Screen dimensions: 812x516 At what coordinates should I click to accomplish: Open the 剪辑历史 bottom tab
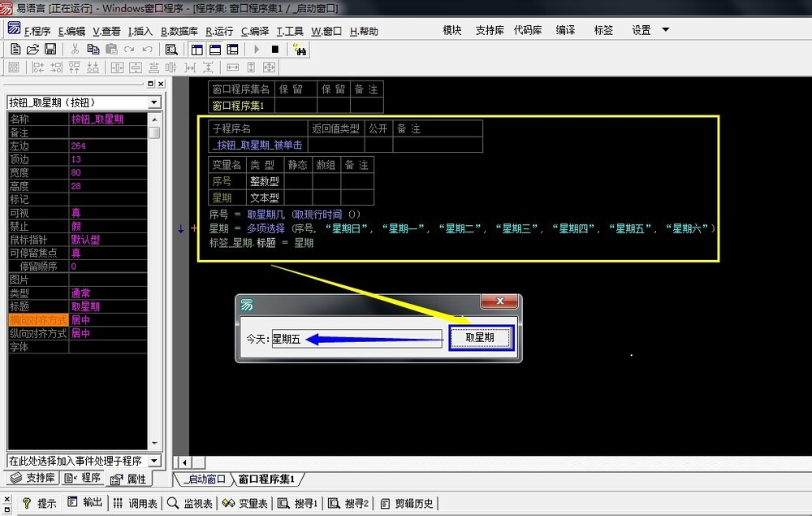(407, 503)
